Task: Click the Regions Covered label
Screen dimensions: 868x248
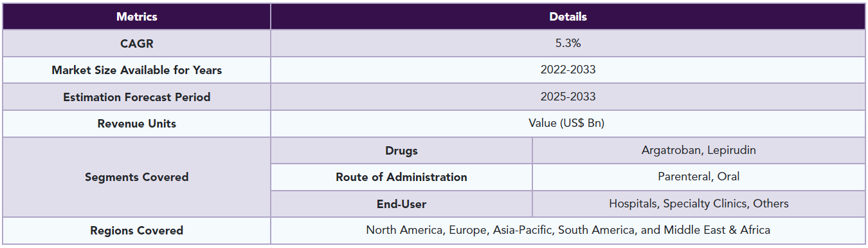Action: click(136, 231)
